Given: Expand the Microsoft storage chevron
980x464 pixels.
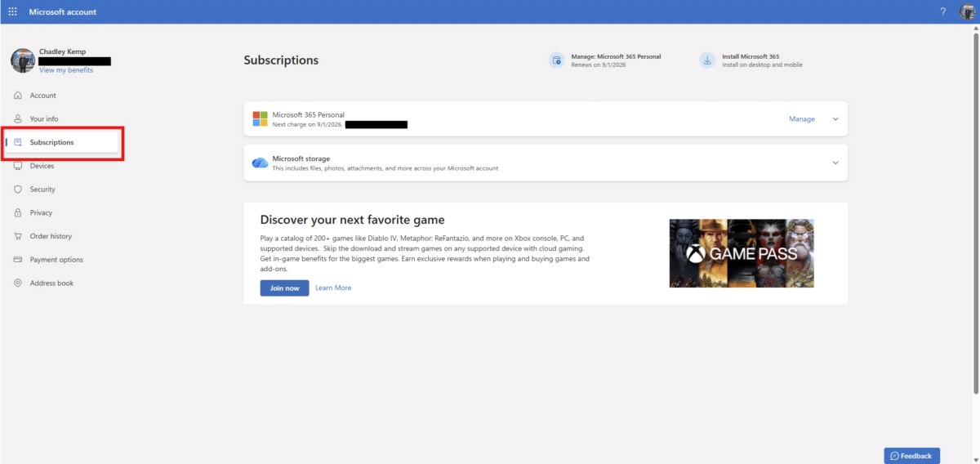Looking at the screenshot, I should click(x=835, y=163).
